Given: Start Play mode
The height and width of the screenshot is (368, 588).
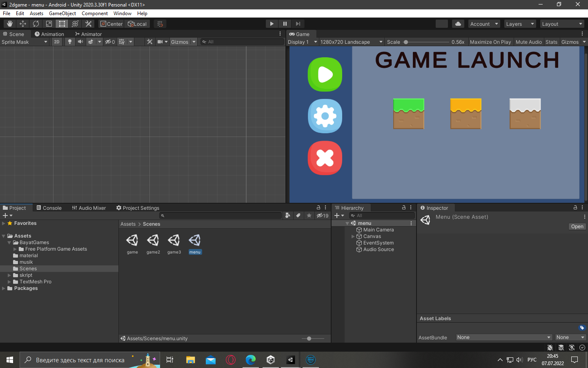Looking at the screenshot, I should point(272,24).
